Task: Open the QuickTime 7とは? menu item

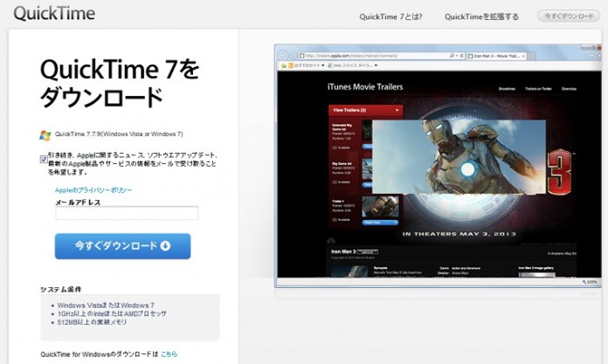Action: pyautogui.click(x=390, y=17)
